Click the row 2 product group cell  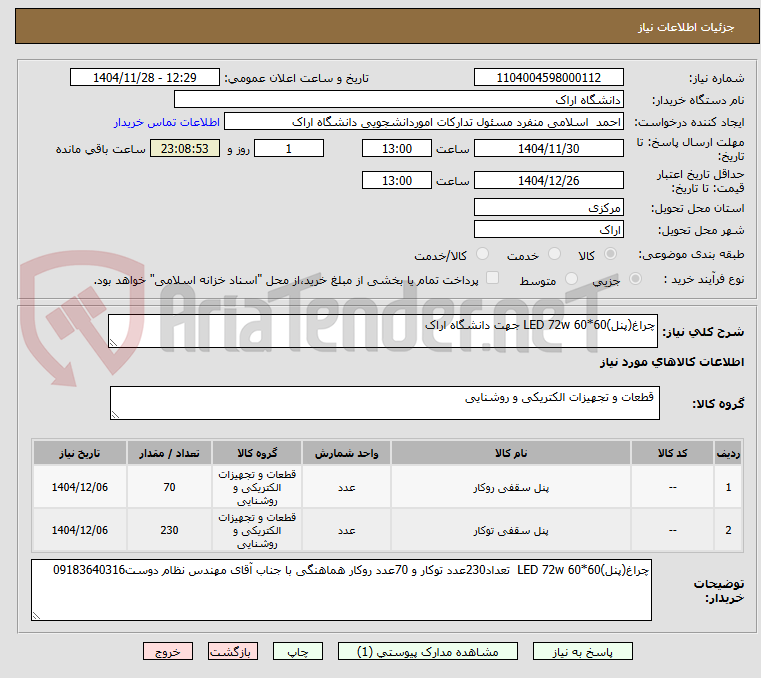[x=257, y=530]
